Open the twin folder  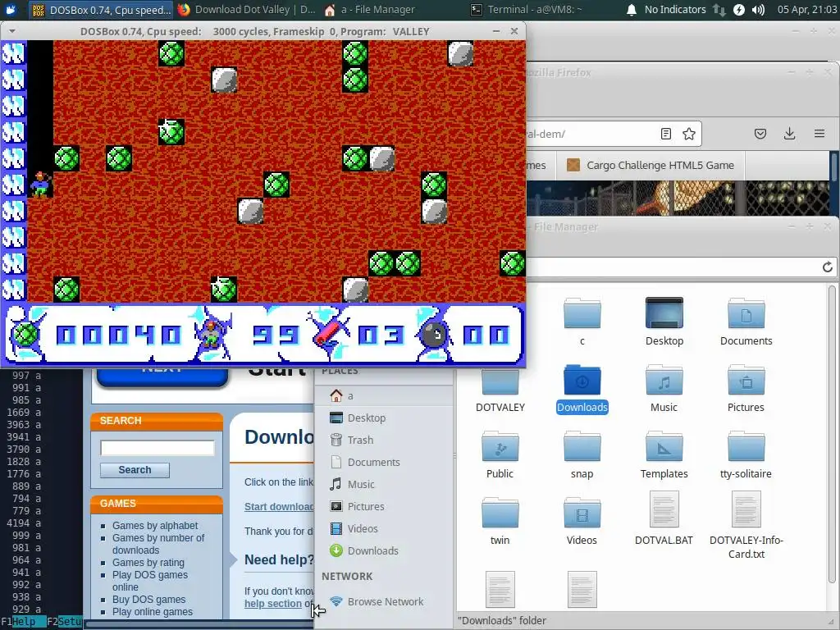(500, 521)
